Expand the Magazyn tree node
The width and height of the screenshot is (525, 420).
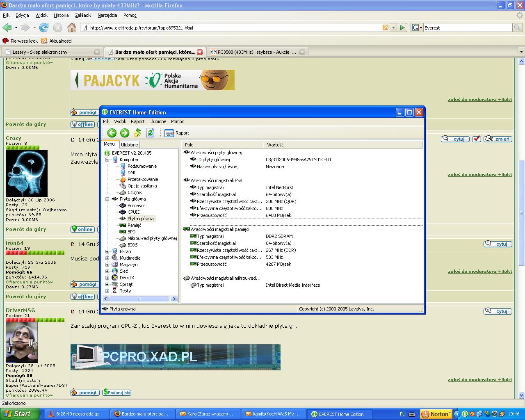[x=107, y=265]
